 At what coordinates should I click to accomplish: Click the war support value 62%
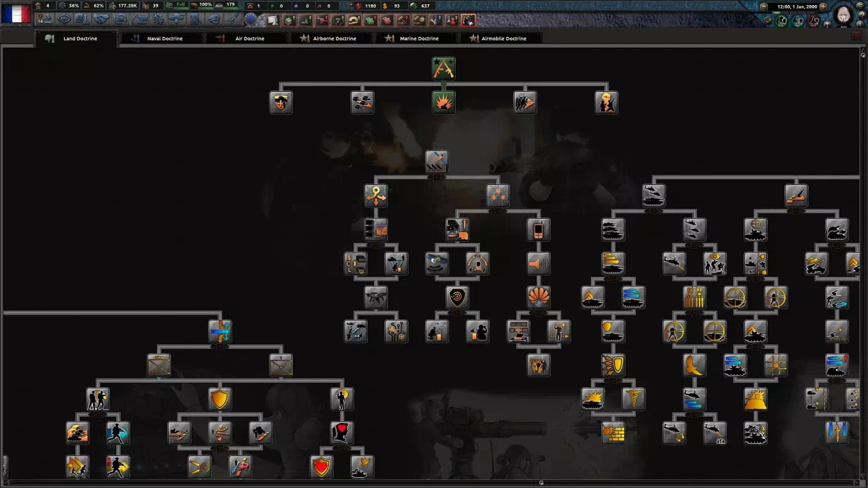pos(98,6)
